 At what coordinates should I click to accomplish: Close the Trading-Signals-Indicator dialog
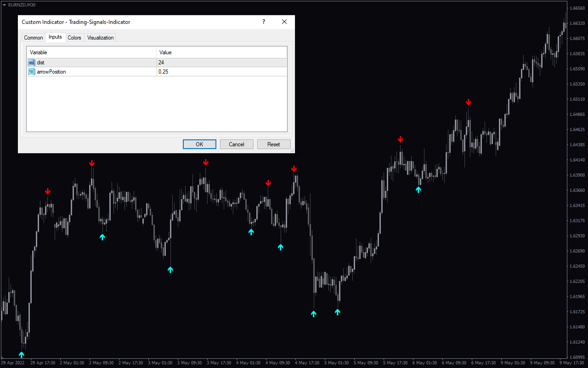point(284,22)
